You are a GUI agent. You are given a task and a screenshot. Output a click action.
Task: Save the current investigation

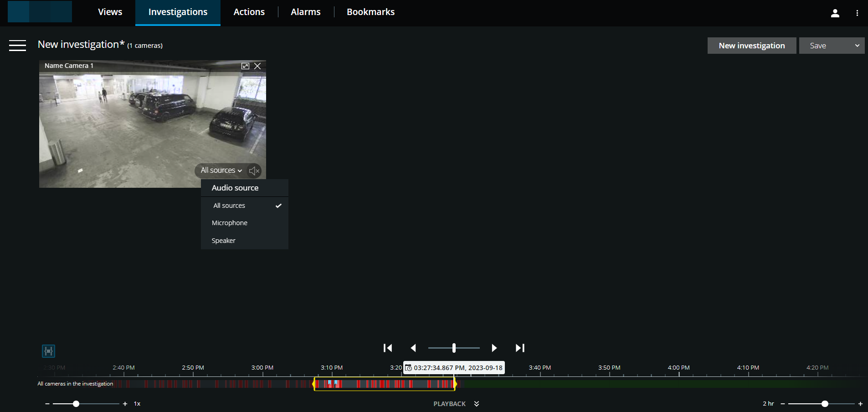(x=818, y=46)
